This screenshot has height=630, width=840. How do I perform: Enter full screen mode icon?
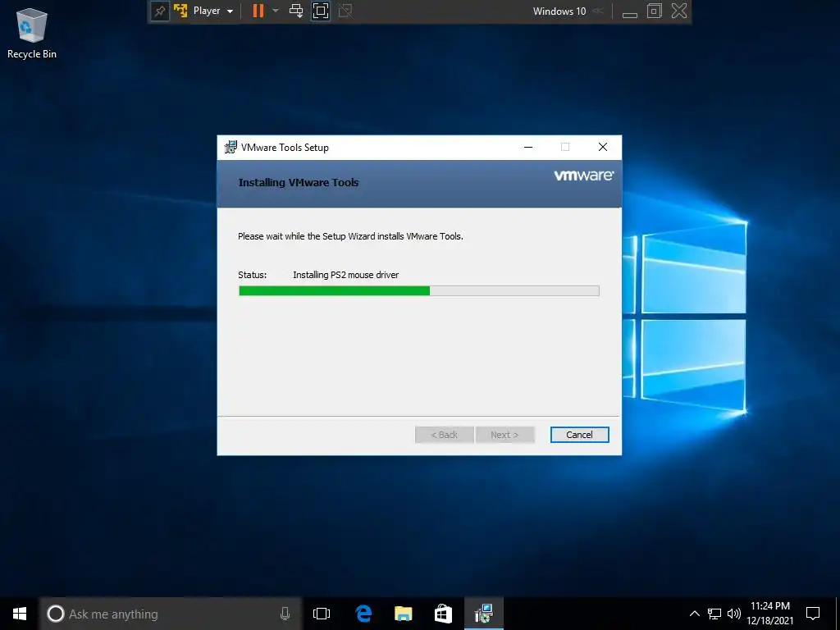coord(321,11)
